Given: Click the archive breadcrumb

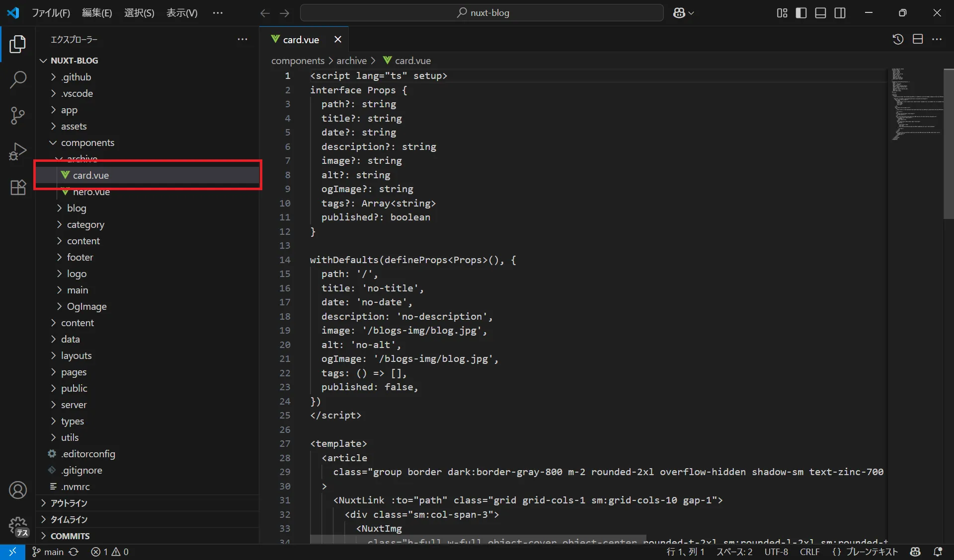Looking at the screenshot, I should (351, 61).
